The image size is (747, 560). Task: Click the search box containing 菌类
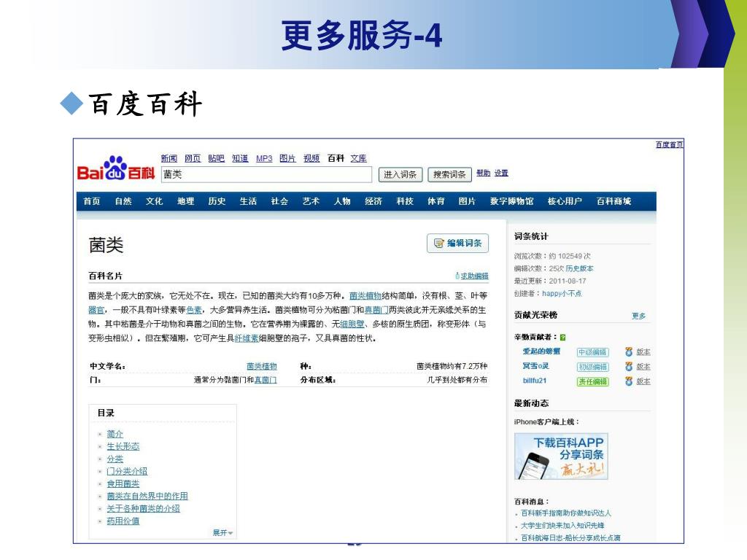[x=266, y=174]
